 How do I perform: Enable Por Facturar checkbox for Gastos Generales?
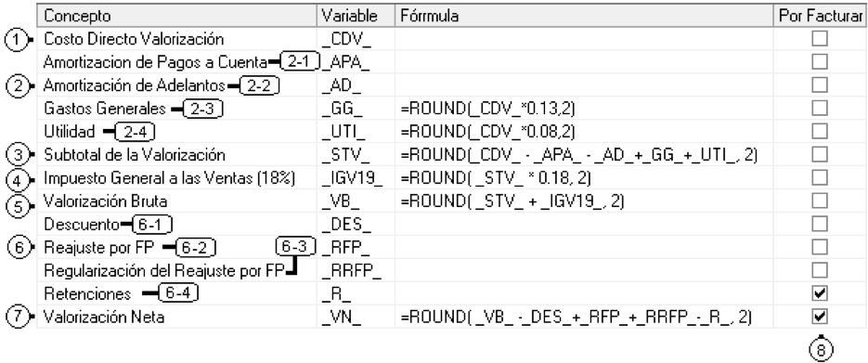tap(820, 109)
